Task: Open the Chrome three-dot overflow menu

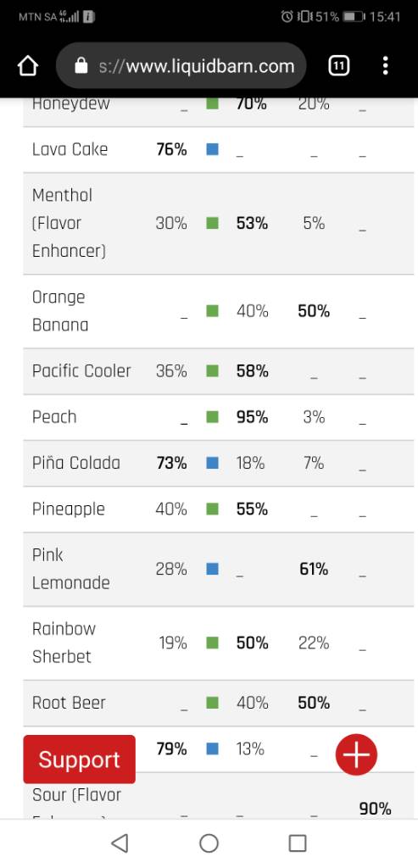Action: pos(385,66)
